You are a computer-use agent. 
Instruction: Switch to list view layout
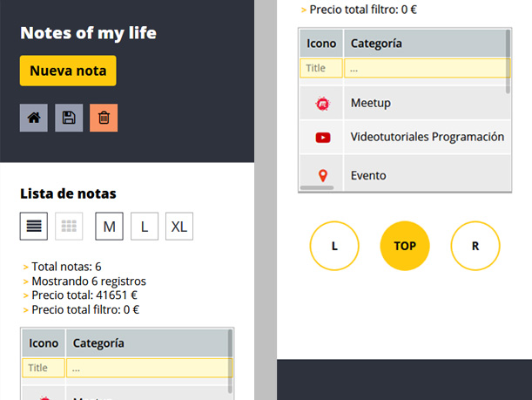(x=34, y=227)
